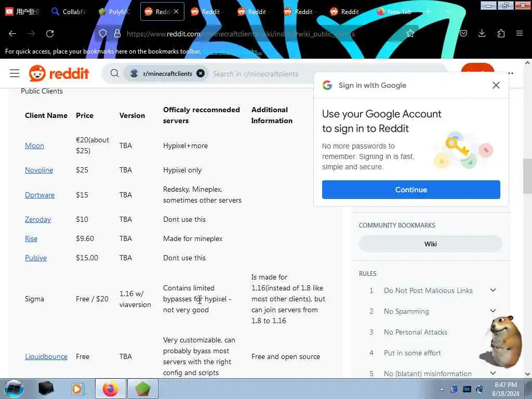View site security lock information
Screen dimensions: 532x399
tap(117, 33)
